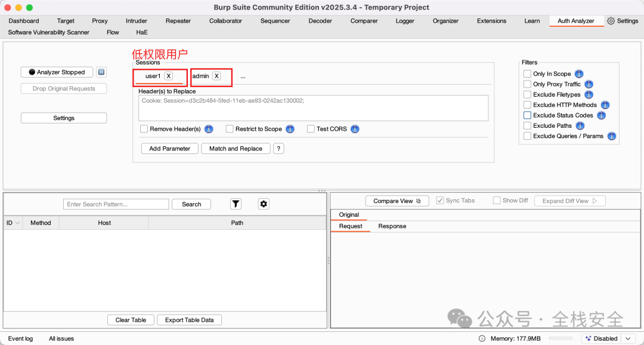Click Expand Diff View button
This screenshot has height=345, width=644.
pyautogui.click(x=569, y=201)
